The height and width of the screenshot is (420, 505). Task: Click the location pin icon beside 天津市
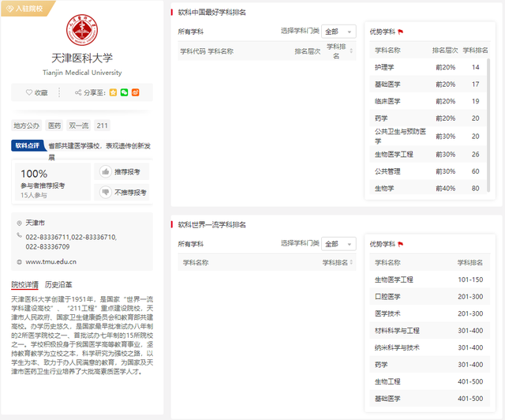pos(19,223)
